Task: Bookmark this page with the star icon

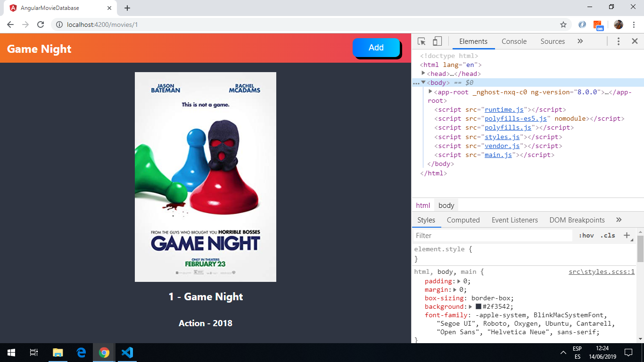Action: (x=563, y=25)
